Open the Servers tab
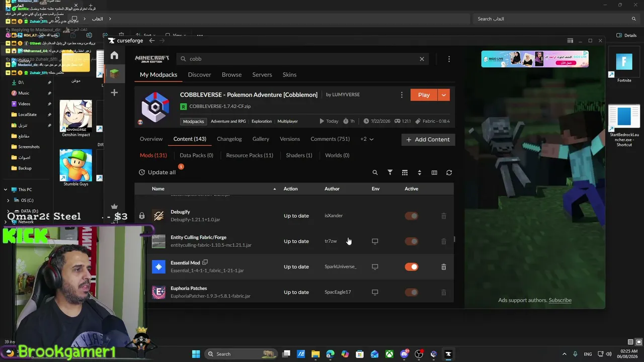The image size is (644, 362). [262, 75]
